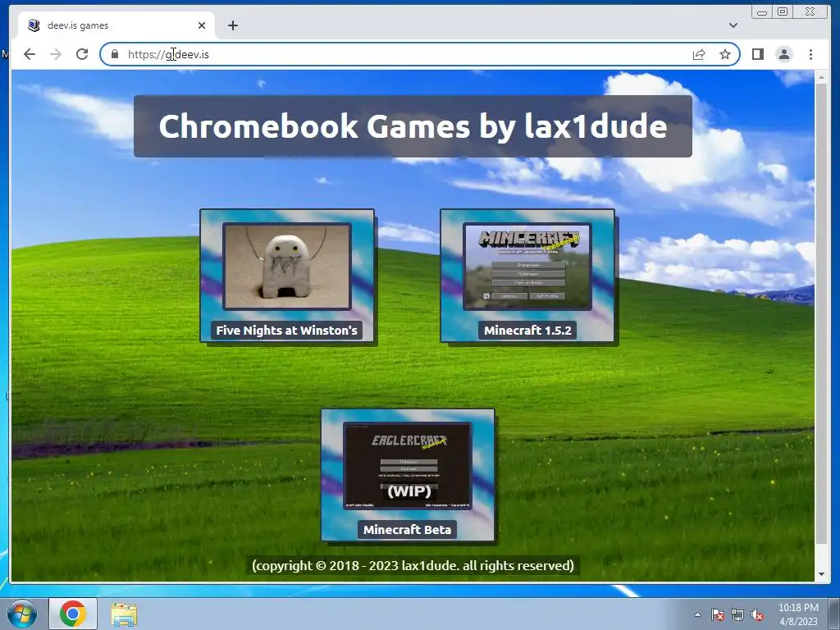Click the Five Nights at Winston's label
Viewport: 840px width, 630px height.
coord(286,331)
